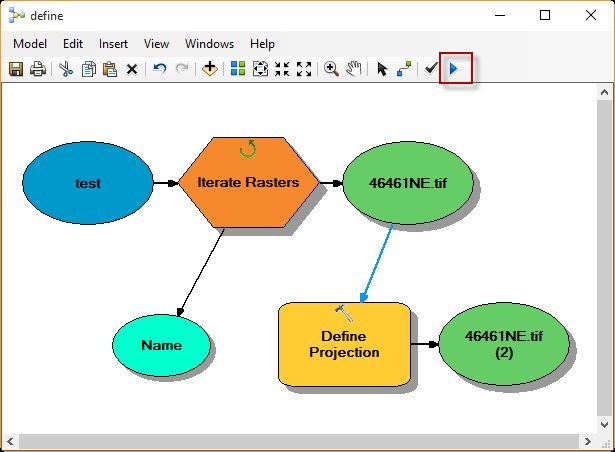Activate the Connect tool
The height and width of the screenshot is (452, 615).
[x=404, y=69]
